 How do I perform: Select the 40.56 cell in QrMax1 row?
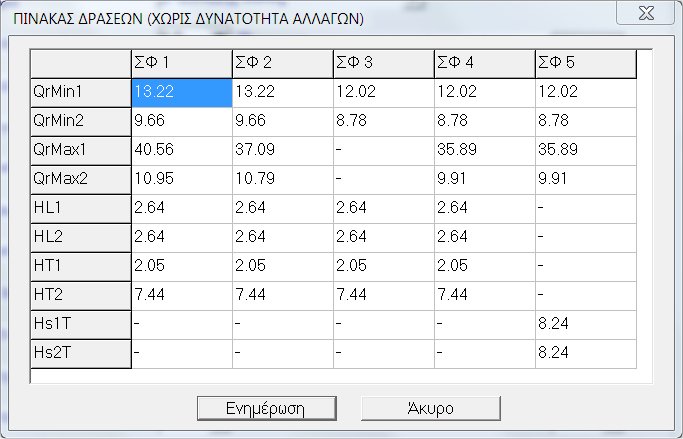[181, 150]
